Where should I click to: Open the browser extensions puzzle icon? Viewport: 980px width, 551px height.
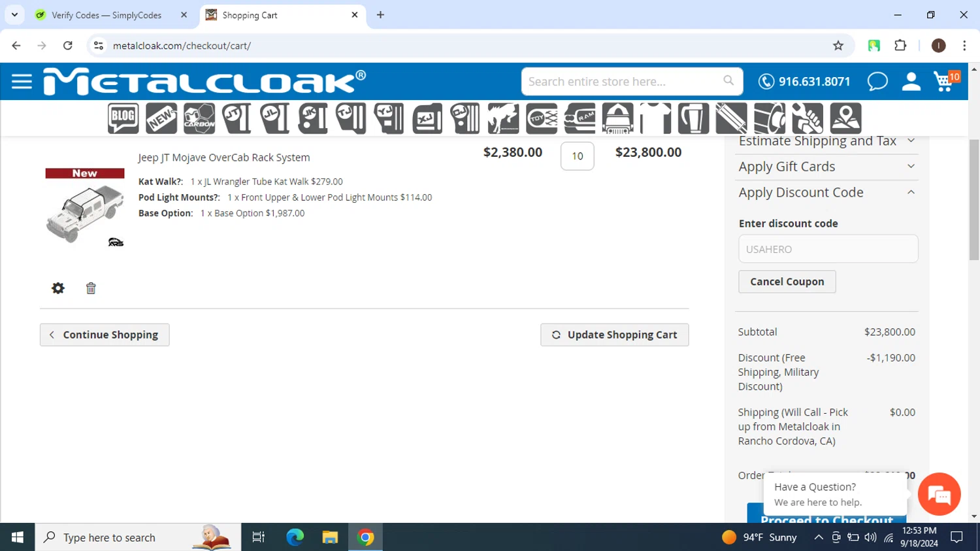(x=900, y=46)
